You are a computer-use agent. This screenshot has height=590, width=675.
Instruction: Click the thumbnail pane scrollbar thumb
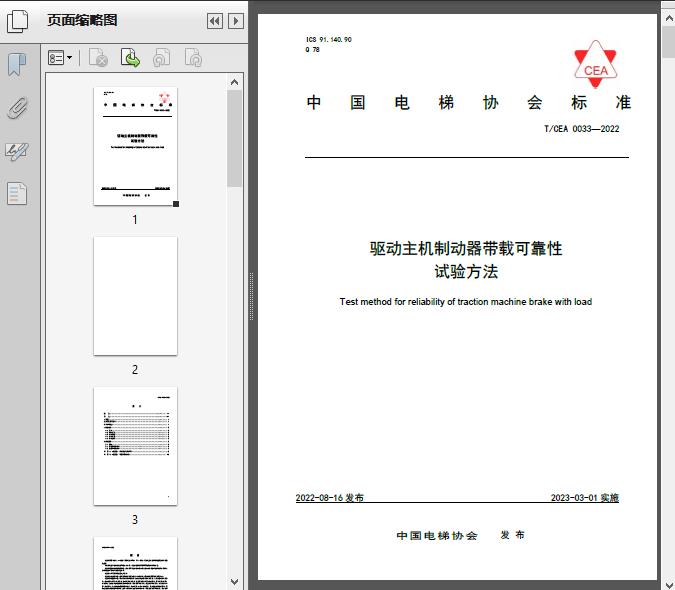[x=235, y=138]
